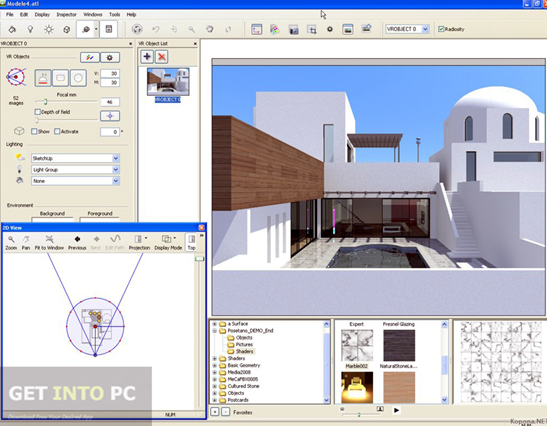This screenshot has width=547, height=426.
Task: Click the Focal mm slider handle
Action: click(45, 102)
